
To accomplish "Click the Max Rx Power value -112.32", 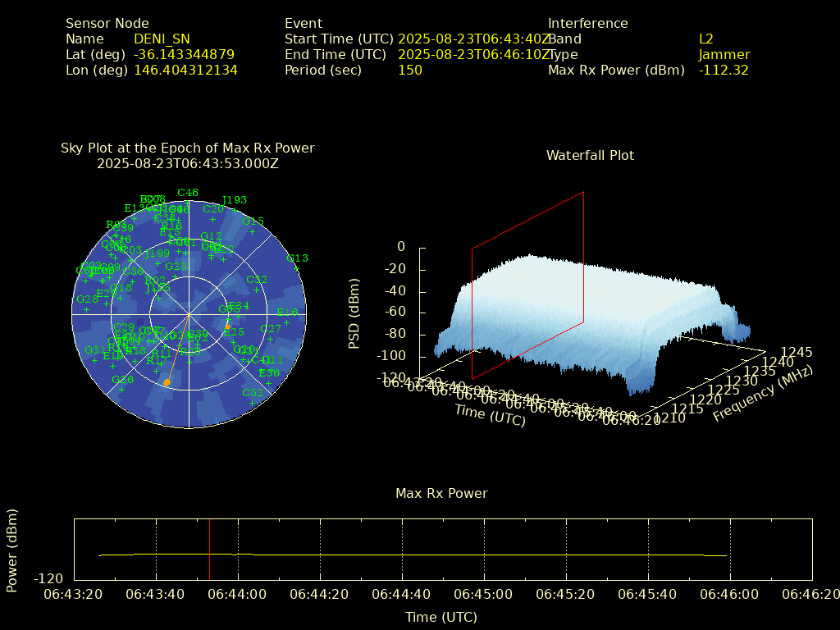I will click(724, 70).
